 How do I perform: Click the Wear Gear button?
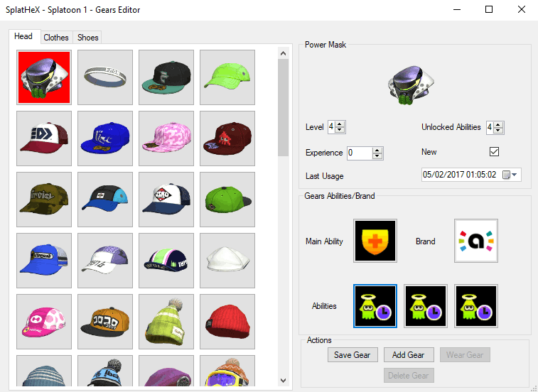point(465,354)
